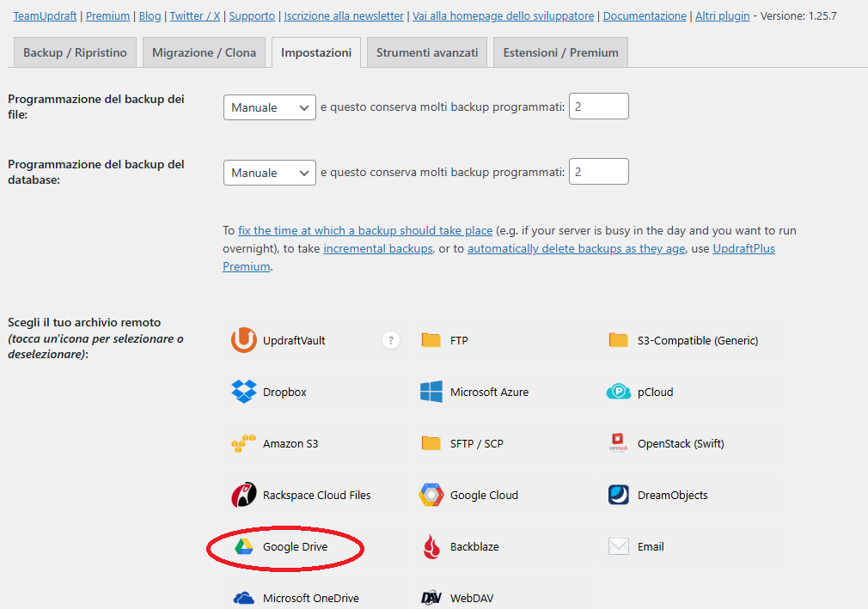This screenshot has width=868, height=609.
Task: Select the pCloud logo icon
Action: [x=618, y=392]
